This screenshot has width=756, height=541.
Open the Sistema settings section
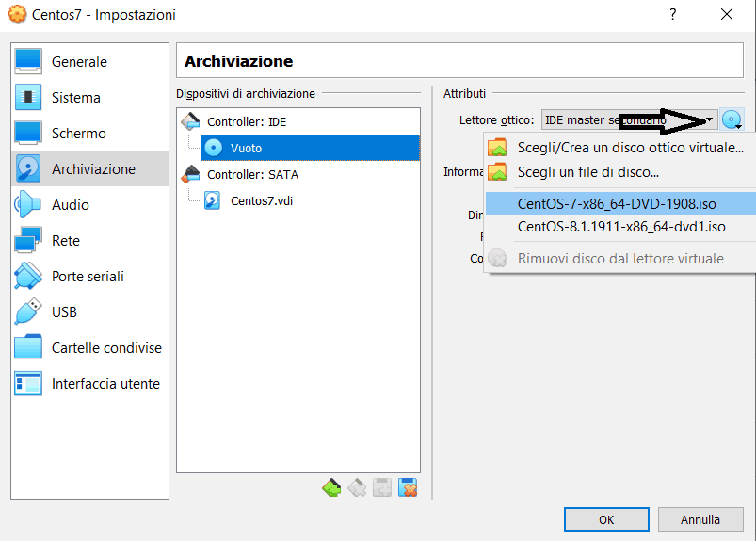pyautogui.click(x=89, y=97)
